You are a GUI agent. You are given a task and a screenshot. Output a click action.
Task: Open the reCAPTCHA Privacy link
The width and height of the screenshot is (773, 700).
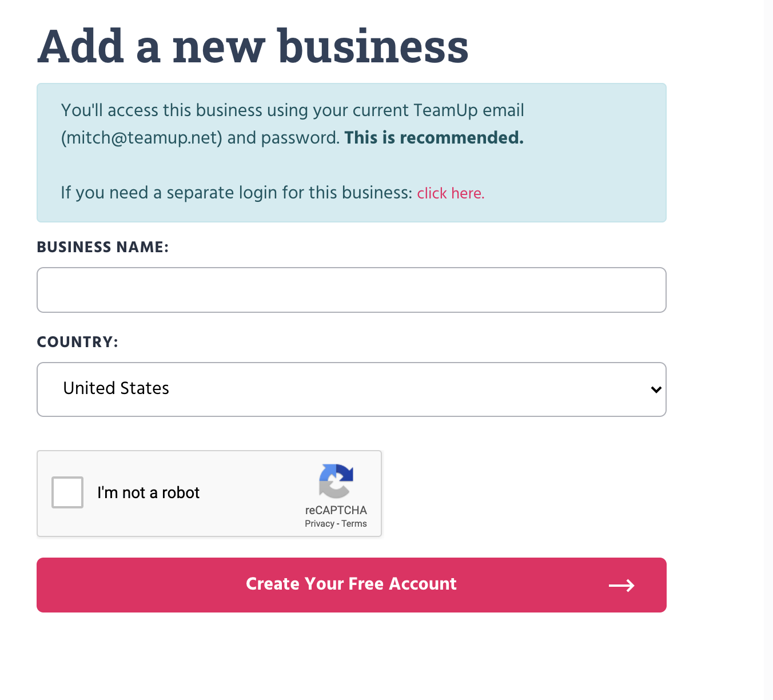click(319, 524)
